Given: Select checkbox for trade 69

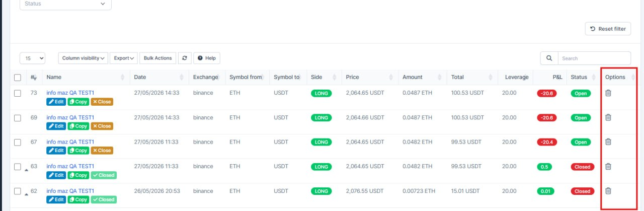Looking at the screenshot, I should click(18, 118).
